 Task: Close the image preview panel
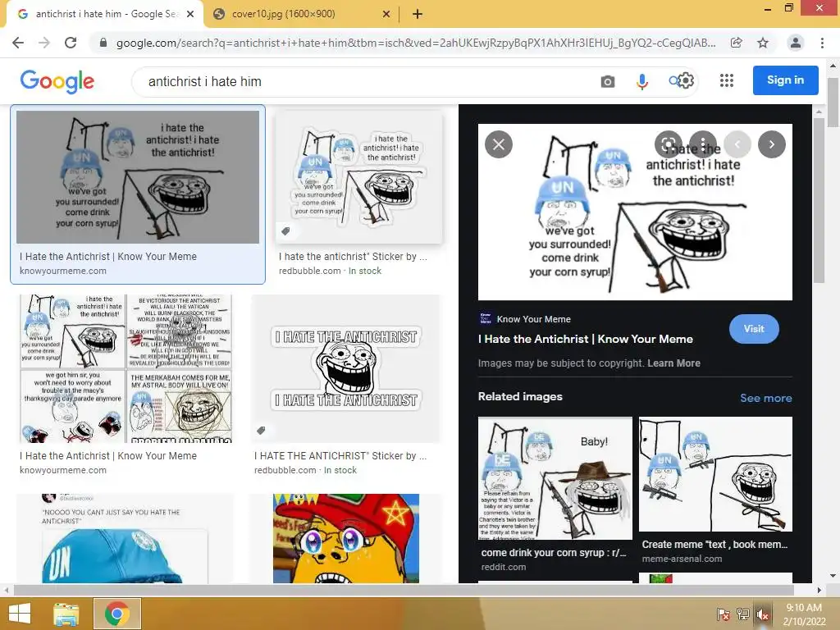coord(499,144)
